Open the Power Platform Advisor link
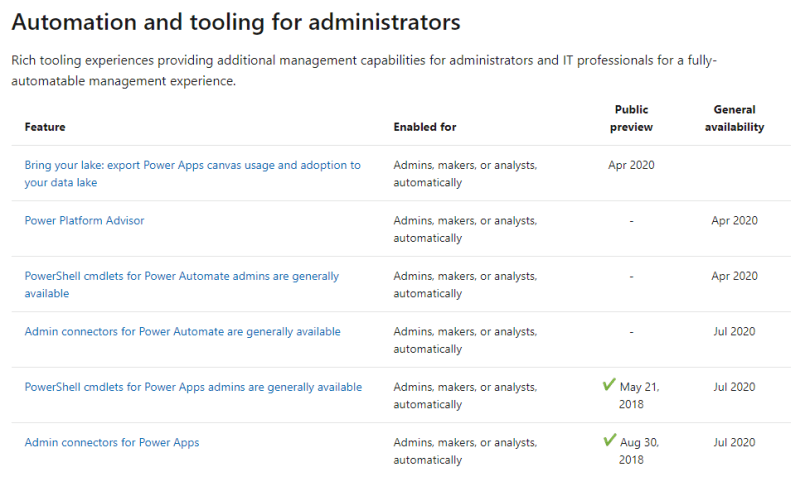The width and height of the screenshot is (810, 496). point(84,221)
